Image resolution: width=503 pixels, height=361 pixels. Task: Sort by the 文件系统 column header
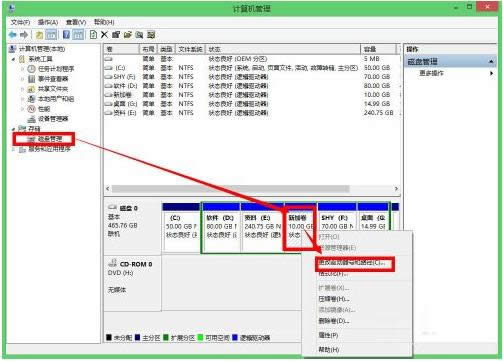coord(190,49)
